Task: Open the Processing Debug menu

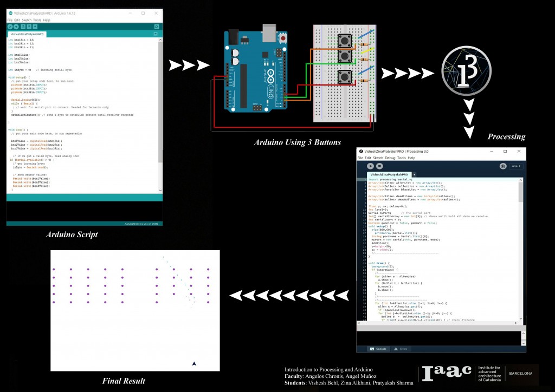Action: (390, 158)
